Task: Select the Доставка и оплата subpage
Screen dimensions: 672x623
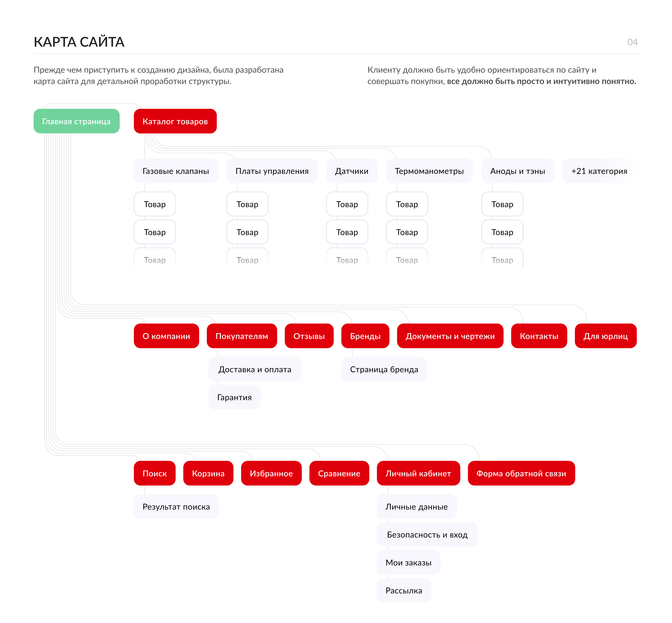Action: 255,369
